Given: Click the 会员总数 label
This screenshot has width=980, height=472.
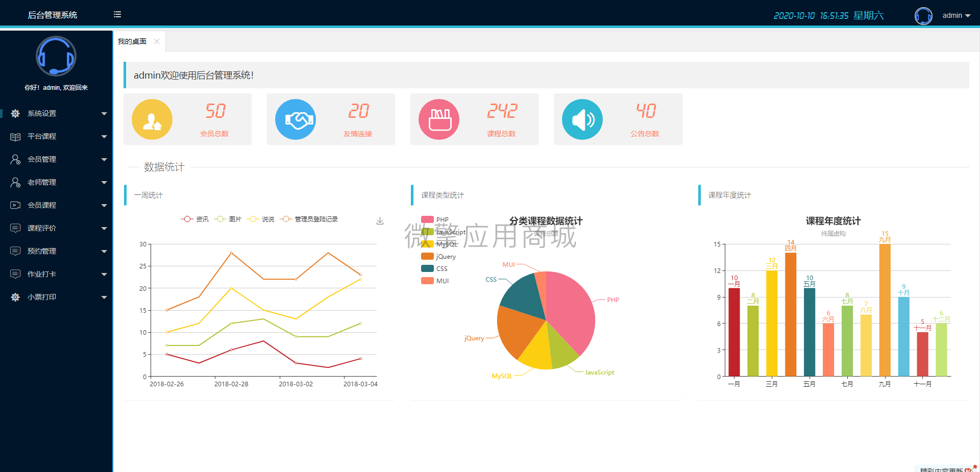Looking at the screenshot, I should 214,134.
